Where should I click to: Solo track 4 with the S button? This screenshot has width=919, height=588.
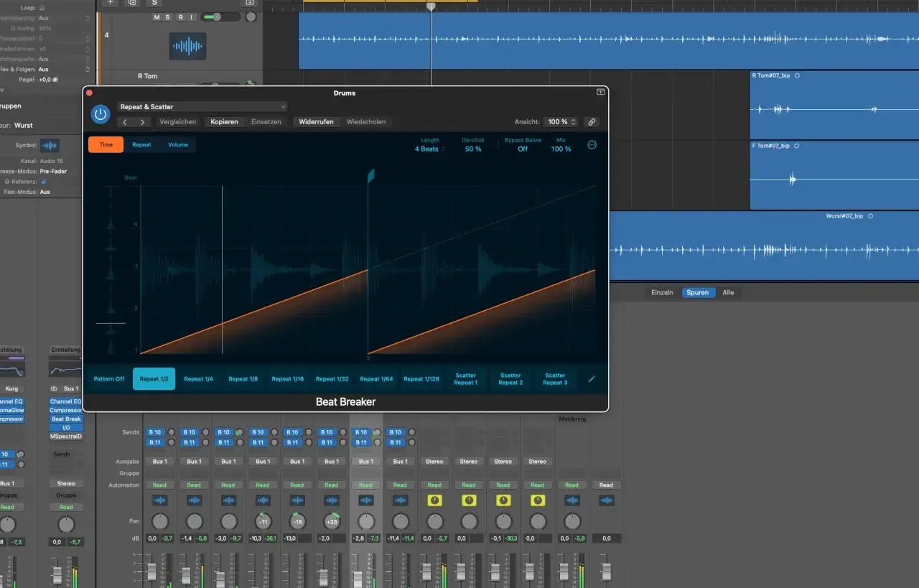168,17
